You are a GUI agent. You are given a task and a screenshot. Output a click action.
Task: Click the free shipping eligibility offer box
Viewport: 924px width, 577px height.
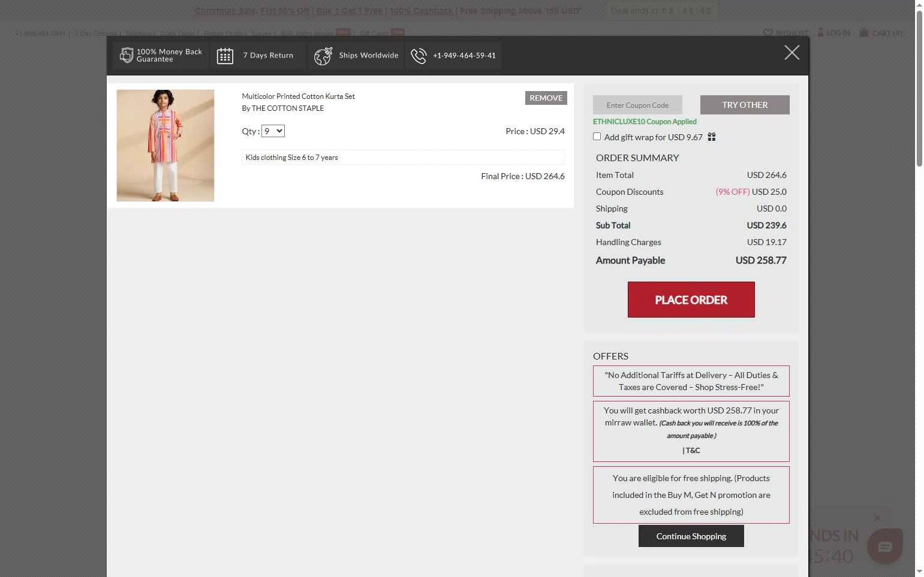(x=691, y=495)
